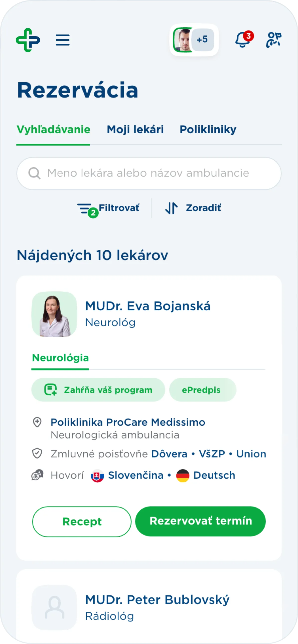Screen dimensions: 298x644
Task: Click the insurance shield icon
Action: coord(37,453)
